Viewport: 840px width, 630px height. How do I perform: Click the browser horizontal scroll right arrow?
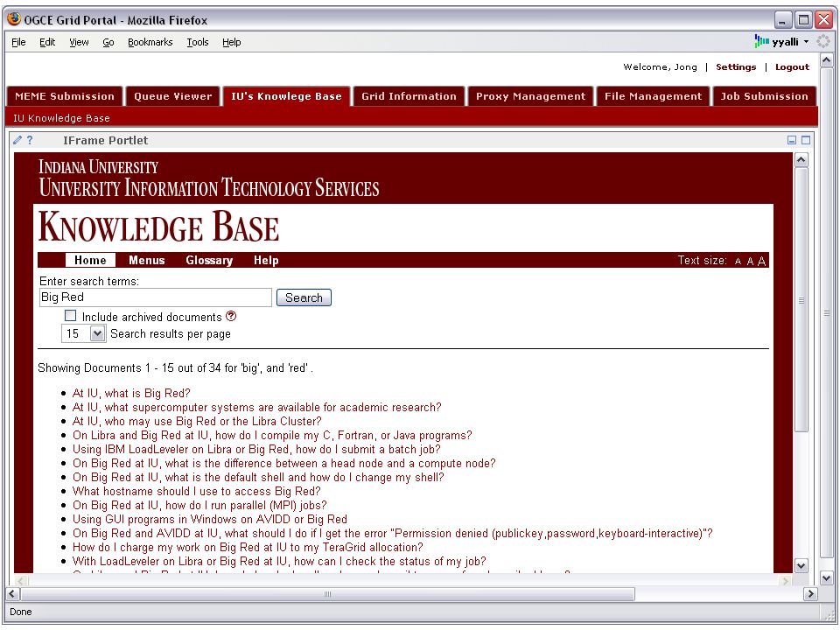tap(810, 593)
